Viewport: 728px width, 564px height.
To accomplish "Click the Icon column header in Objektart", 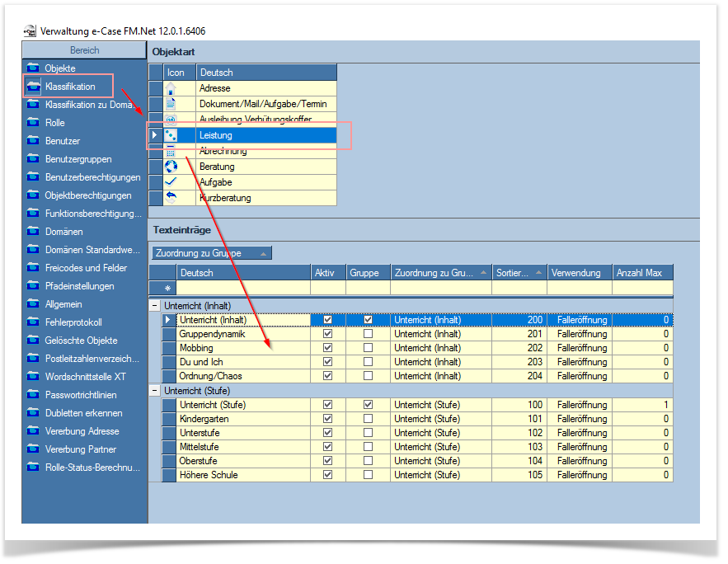I will [x=180, y=73].
